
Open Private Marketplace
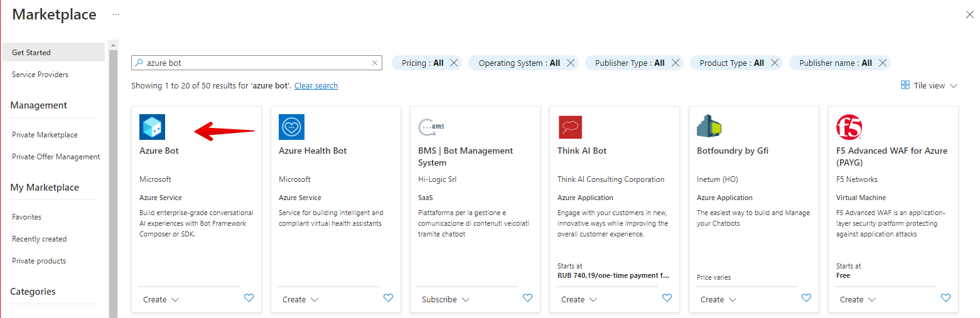45,134
